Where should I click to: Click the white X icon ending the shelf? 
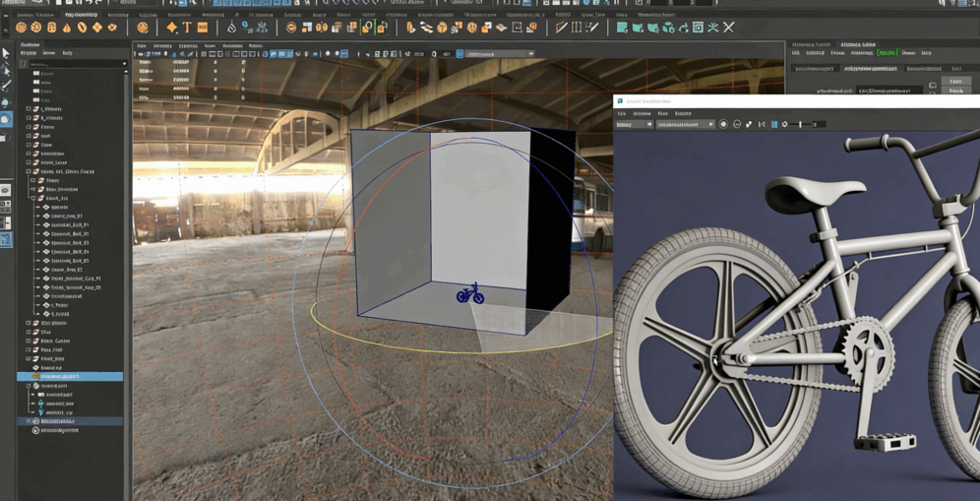729,28
